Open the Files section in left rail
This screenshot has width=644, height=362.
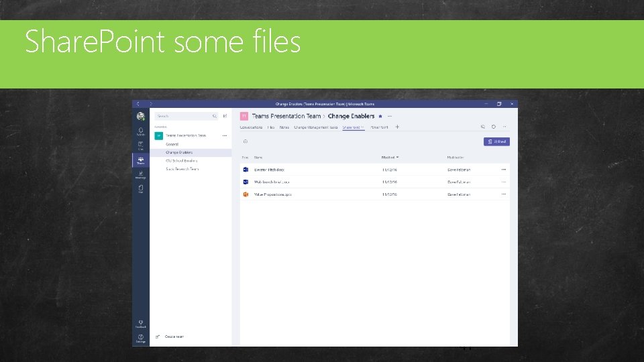[140, 189]
